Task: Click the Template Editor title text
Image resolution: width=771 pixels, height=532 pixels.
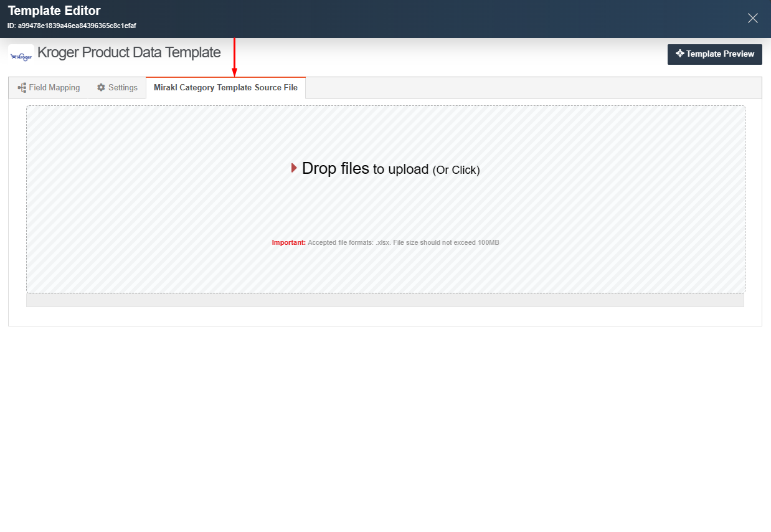Action: [x=54, y=10]
